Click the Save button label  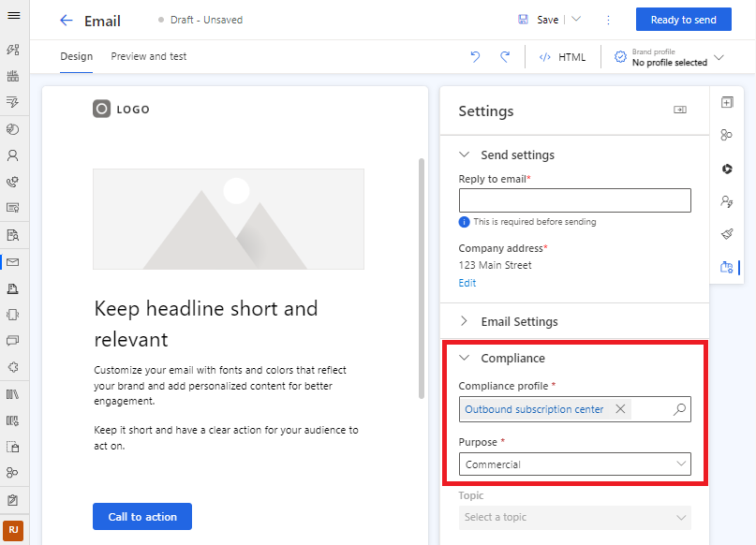point(548,20)
